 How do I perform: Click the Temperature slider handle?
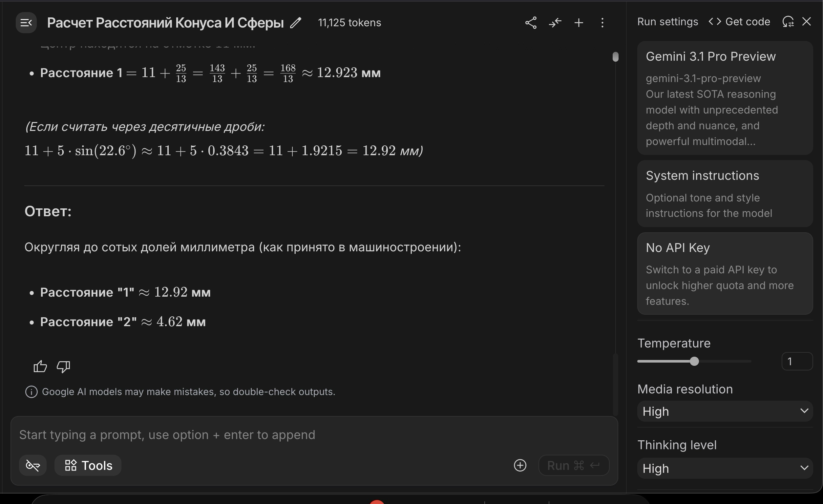click(694, 361)
